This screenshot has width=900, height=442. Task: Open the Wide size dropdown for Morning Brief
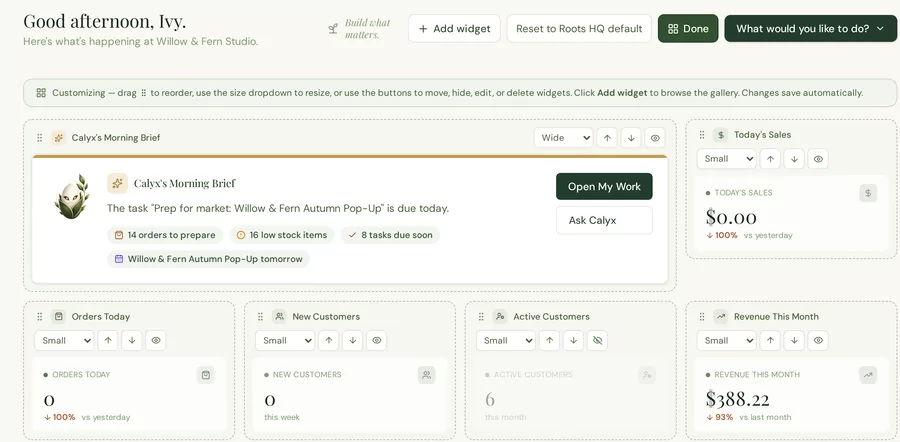click(564, 138)
